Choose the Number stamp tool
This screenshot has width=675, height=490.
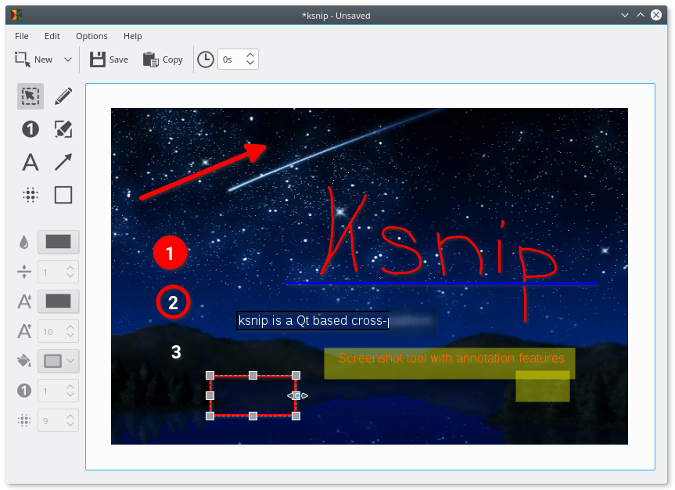coord(31,130)
